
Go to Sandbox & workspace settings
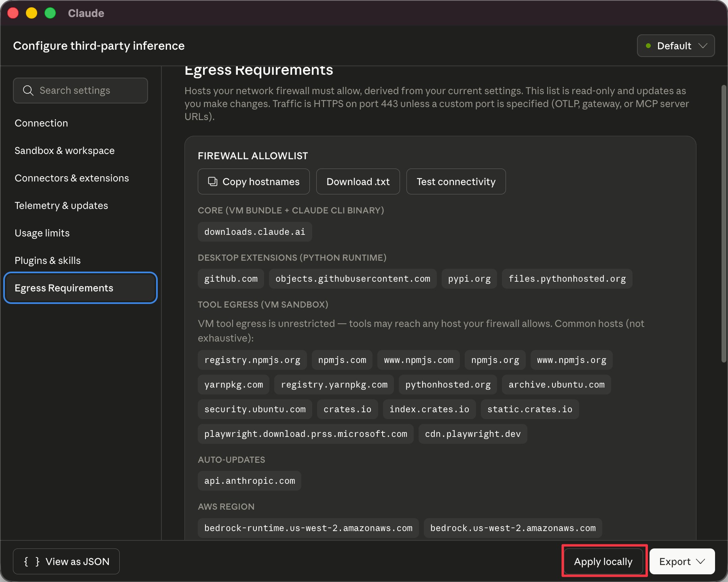point(65,151)
